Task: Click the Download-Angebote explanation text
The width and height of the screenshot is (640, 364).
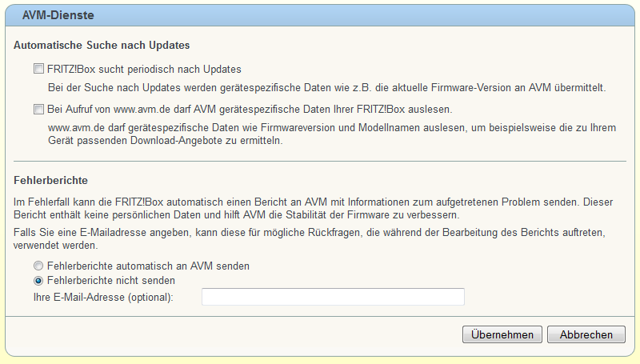Action: coord(332,134)
